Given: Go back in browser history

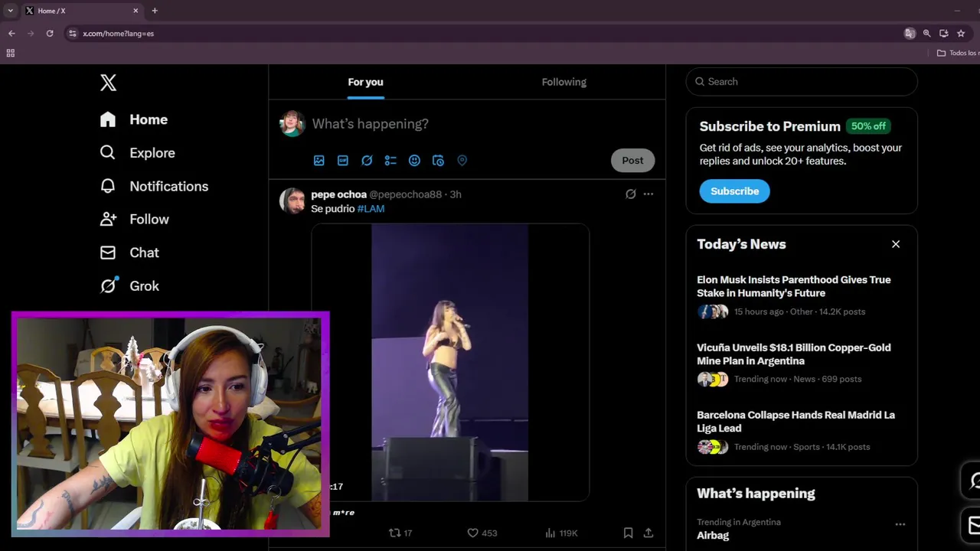Looking at the screenshot, I should coord(11,34).
